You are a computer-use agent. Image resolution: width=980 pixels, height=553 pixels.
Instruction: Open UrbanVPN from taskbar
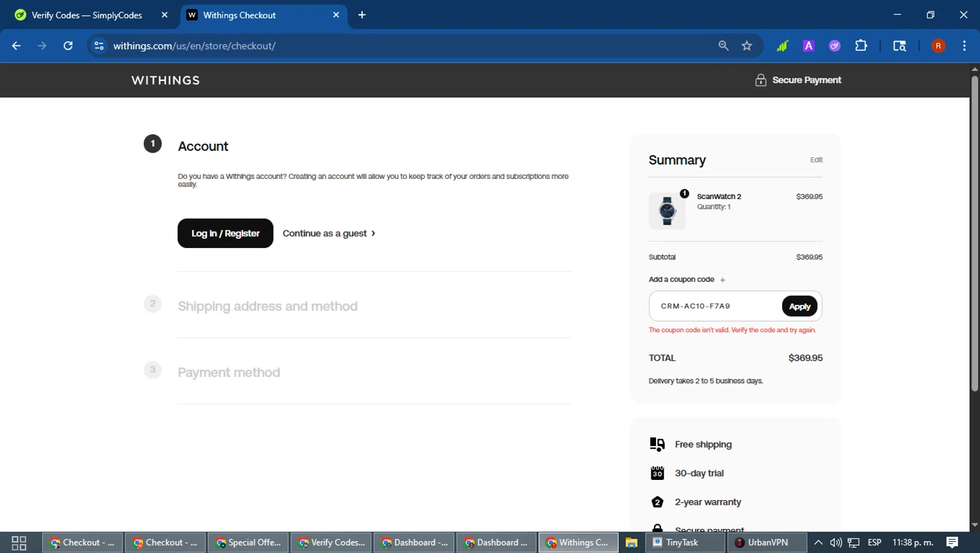point(768,543)
